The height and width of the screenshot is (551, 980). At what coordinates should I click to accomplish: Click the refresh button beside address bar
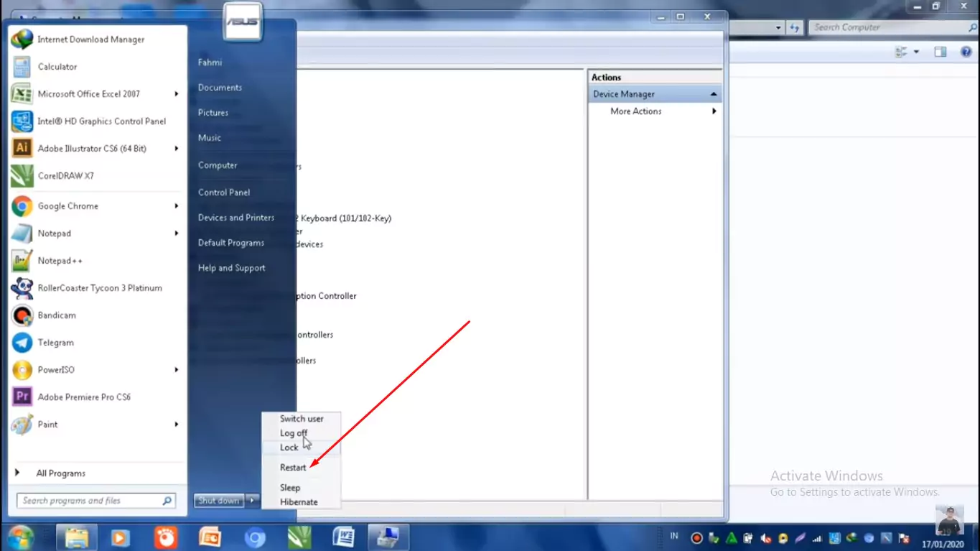(795, 27)
